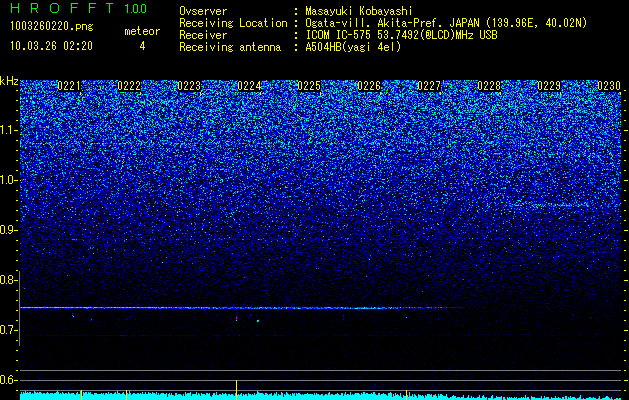The image size is (629, 400).
Task: Click the 0221 time label
Action: 69,86
